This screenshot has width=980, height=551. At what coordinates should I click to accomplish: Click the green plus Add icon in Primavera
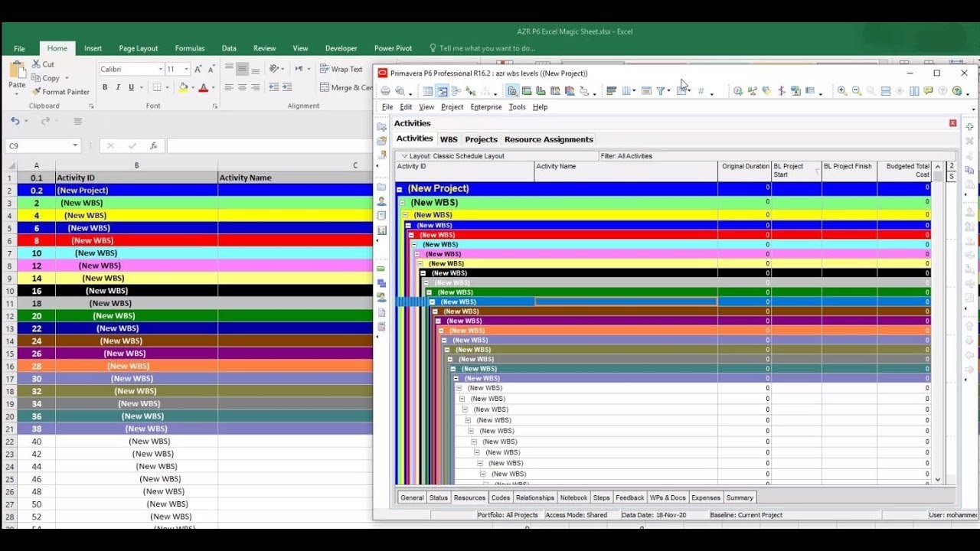[969, 126]
